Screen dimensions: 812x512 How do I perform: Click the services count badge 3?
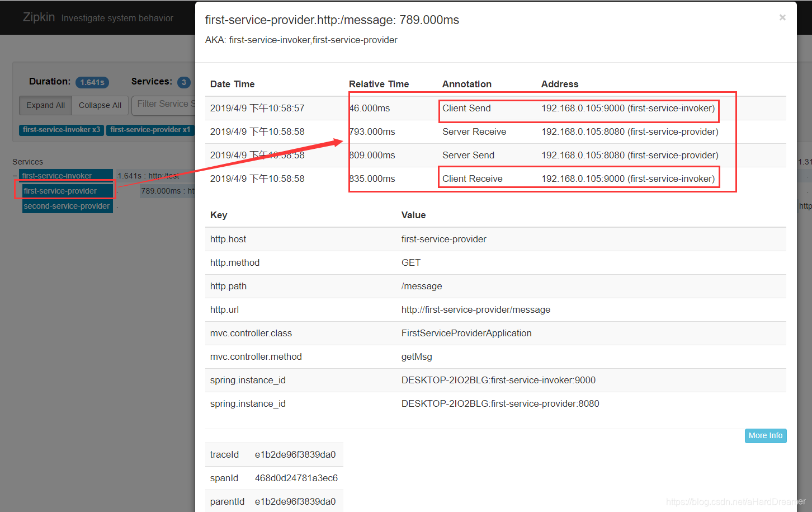pyautogui.click(x=183, y=82)
